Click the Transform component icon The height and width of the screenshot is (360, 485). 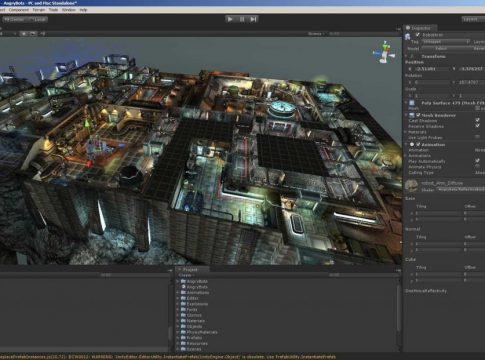412,56
